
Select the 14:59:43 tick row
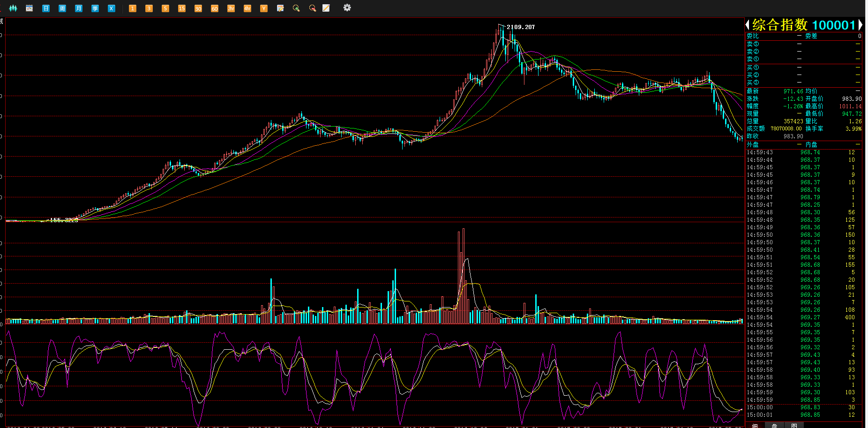[x=804, y=152]
